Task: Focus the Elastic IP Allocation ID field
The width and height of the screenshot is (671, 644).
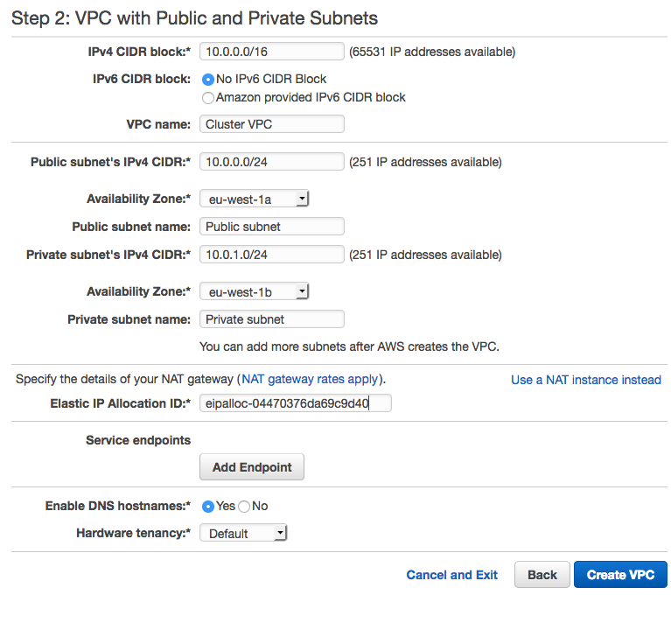Action: pos(296,403)
